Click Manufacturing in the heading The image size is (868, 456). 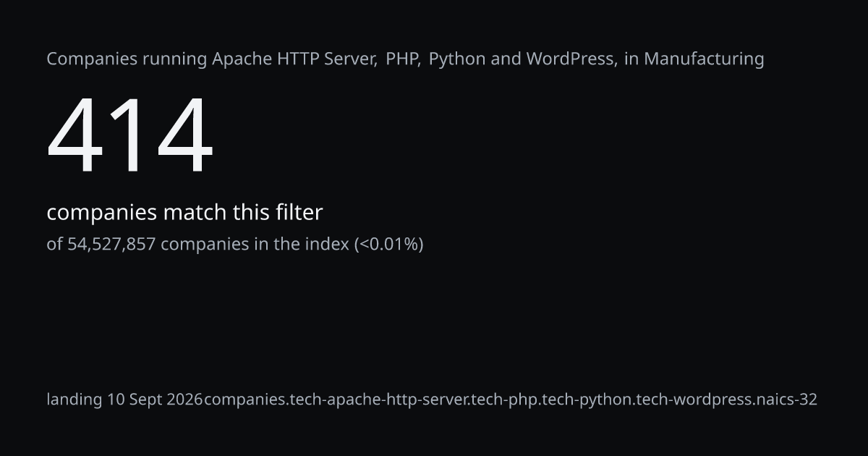704,59
